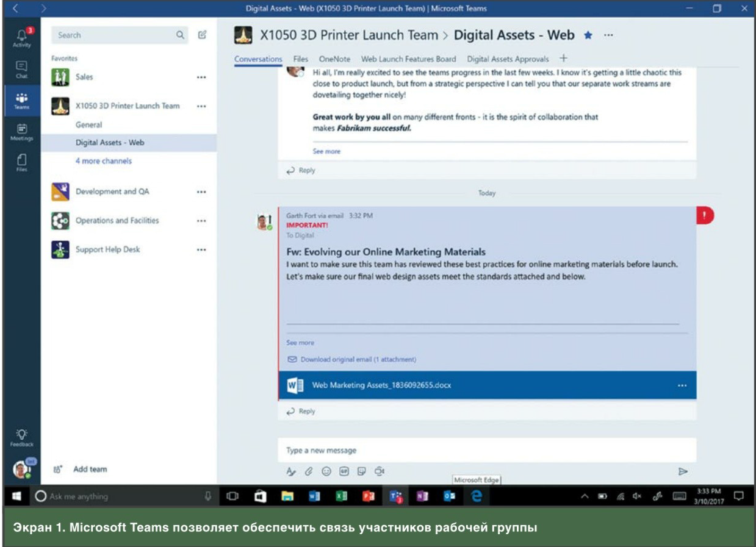Switch to the Files tab
This screenshot has width=756, height=547.
[301, 59]
